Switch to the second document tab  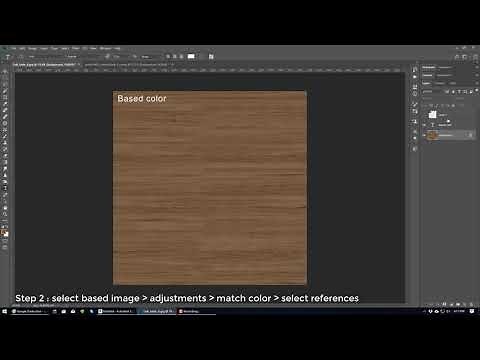tap(128, 64)
